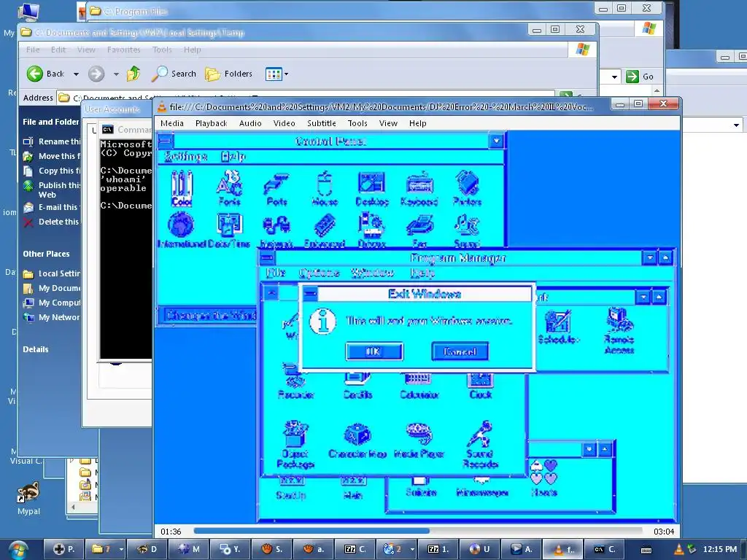Click the elapsed time 01:36 label
This screenshot has width=747, height=560.
click(x=171, y=532)
